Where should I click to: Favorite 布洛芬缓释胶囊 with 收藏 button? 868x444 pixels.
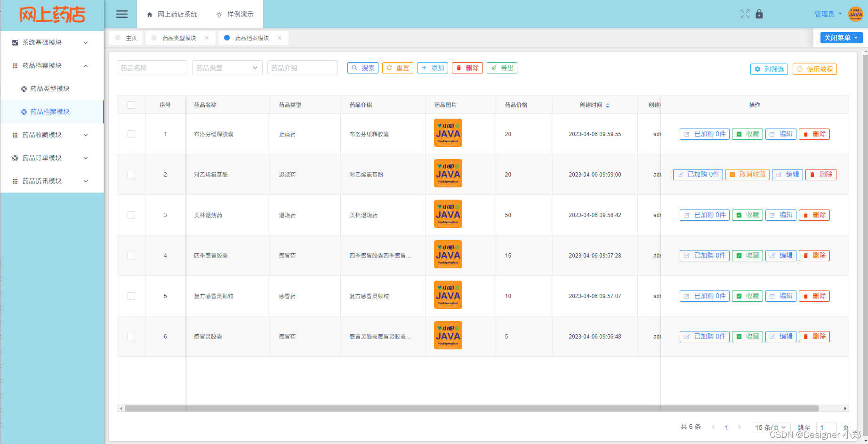(747, 134)
